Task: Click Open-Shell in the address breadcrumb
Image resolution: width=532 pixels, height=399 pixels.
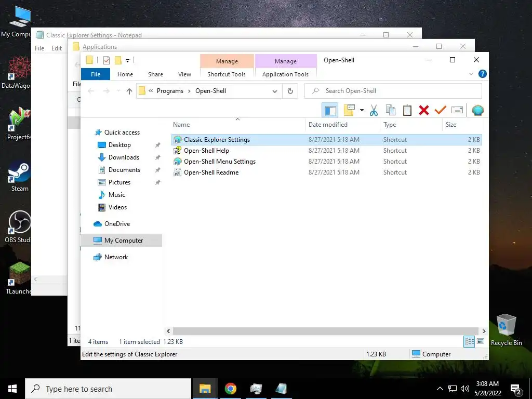Action: (x=211, y=91)
